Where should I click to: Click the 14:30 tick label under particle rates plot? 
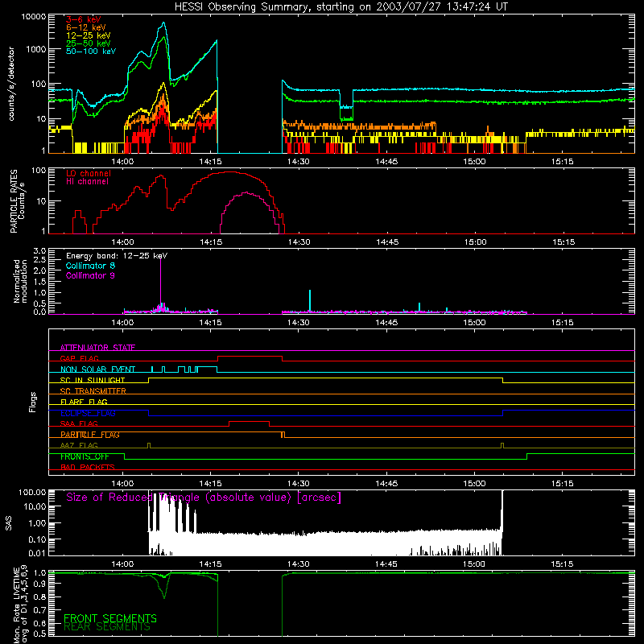tap(299, 242)
